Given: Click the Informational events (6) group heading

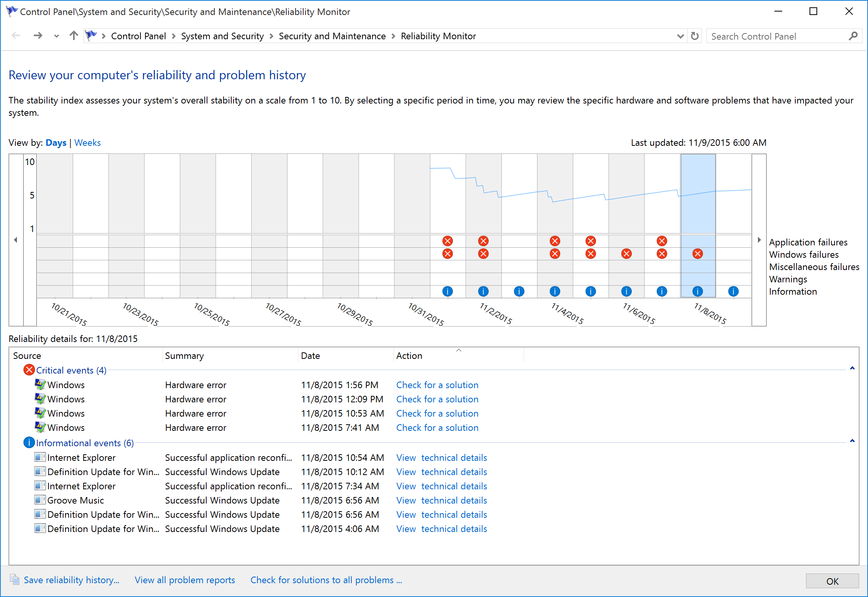Looking at the screenshot, I should click(85, 443).
